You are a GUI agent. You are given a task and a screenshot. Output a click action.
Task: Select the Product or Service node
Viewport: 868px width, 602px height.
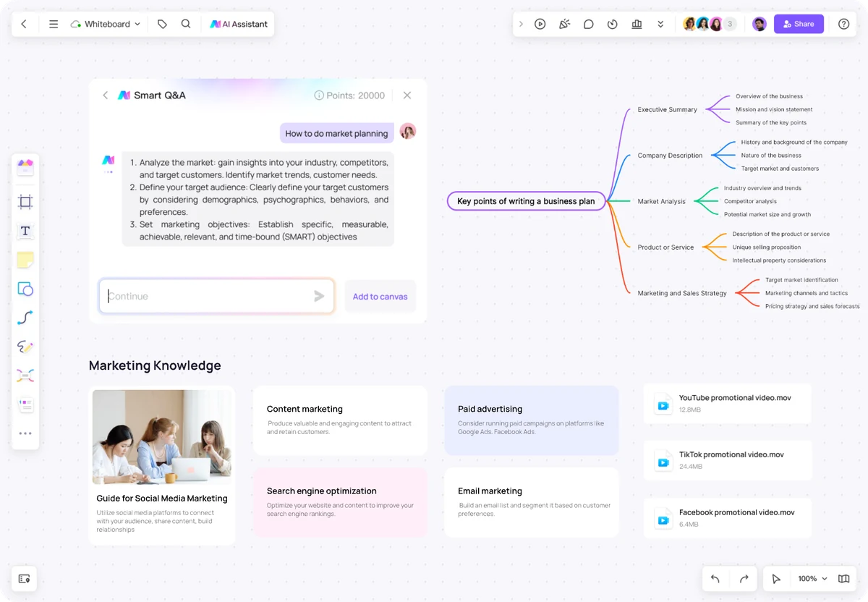pos(665,247)
